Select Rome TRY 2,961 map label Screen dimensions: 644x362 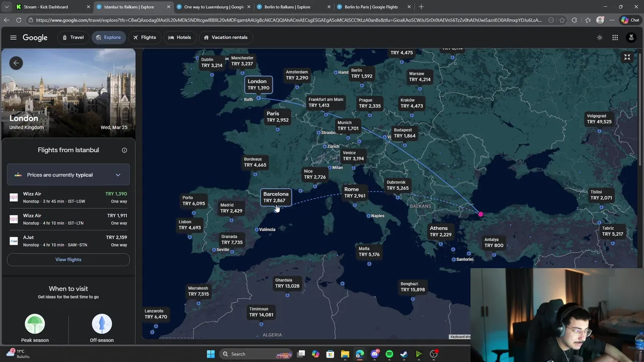click(354, 193)
